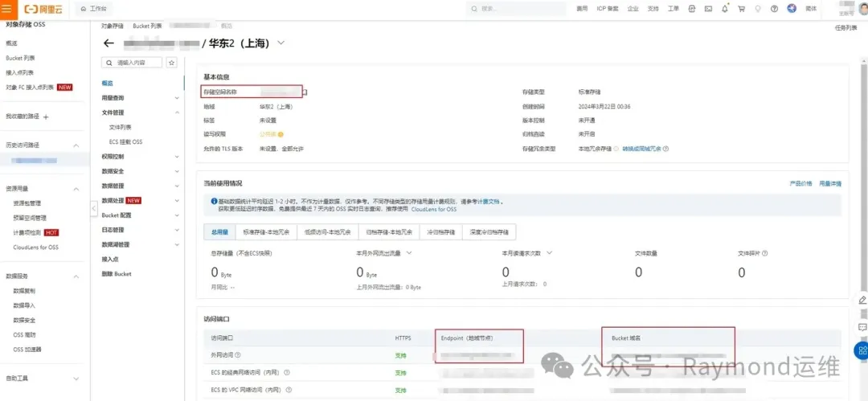Select the 低频访问-本地冗余 tab
Screen dimensions: 868x401
328,232
